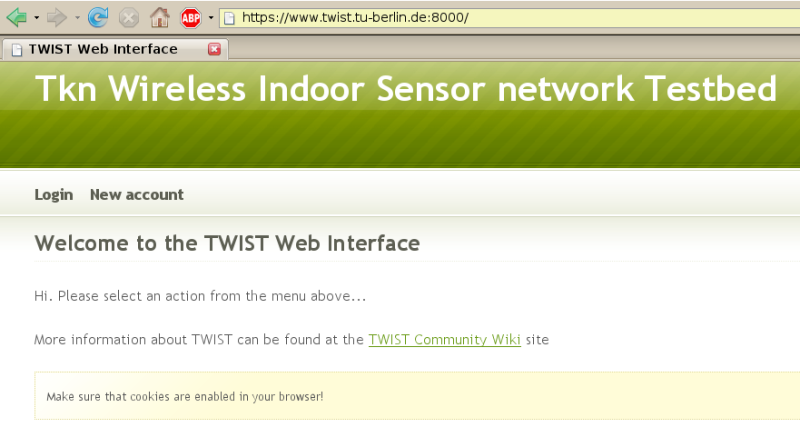Go to the Home page icon
800x437 pixels.
160,17
